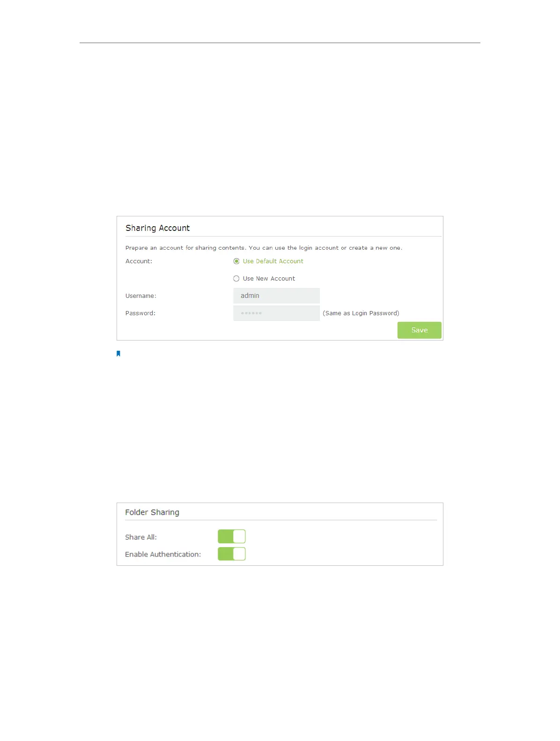Viewport: 560px width, 741px height.
Task: Click the Folder Sharing section heading
Action: coord(152,512)
